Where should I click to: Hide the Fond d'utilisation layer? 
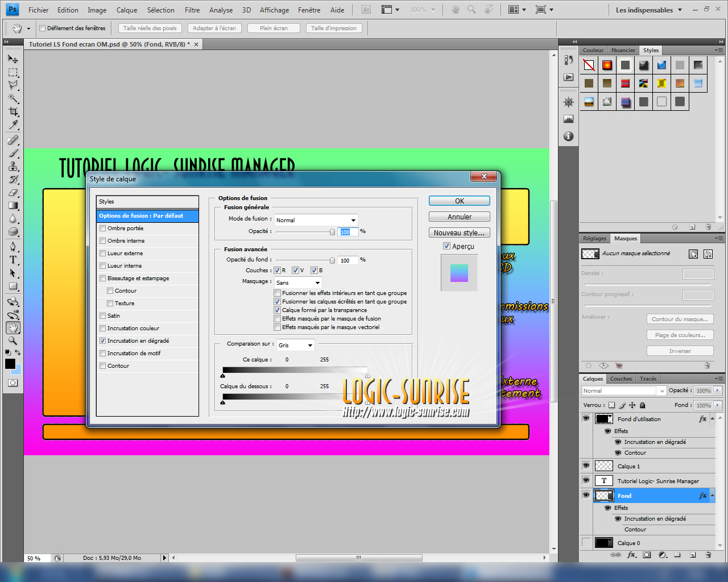pos(586,418)
